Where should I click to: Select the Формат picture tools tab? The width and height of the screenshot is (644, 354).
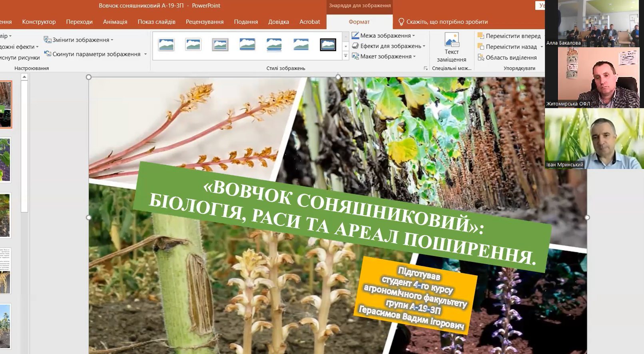coord(359,22)
